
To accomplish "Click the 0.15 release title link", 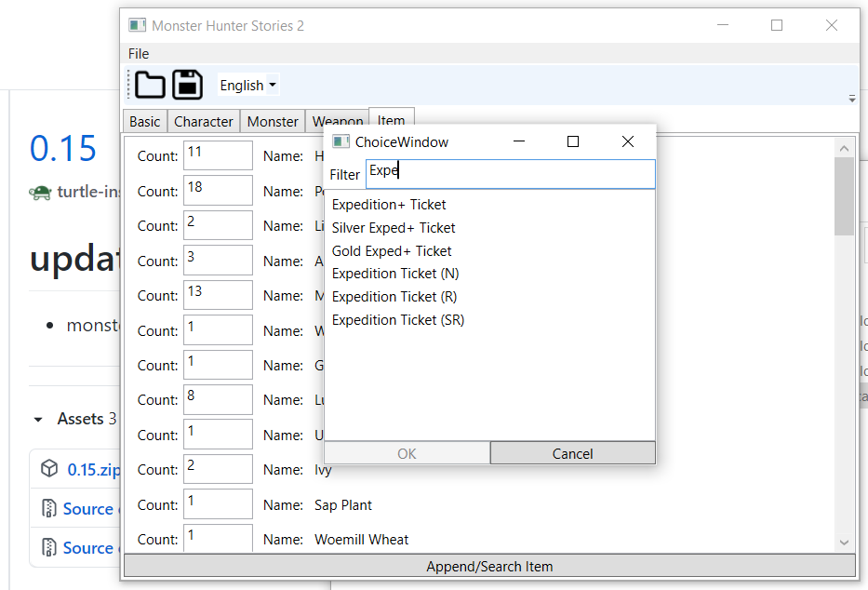I will tap(63, 148).
